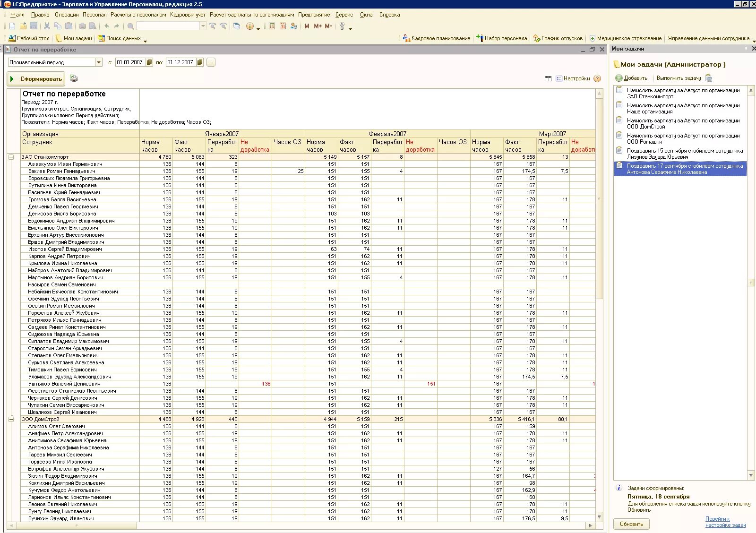
Task: Expand the overflow arrow after Поиск данных
Action: (146, 41)
